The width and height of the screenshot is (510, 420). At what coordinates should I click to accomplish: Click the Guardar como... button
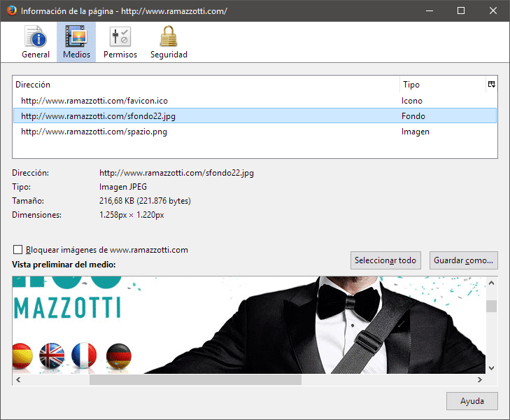[464, 260]
